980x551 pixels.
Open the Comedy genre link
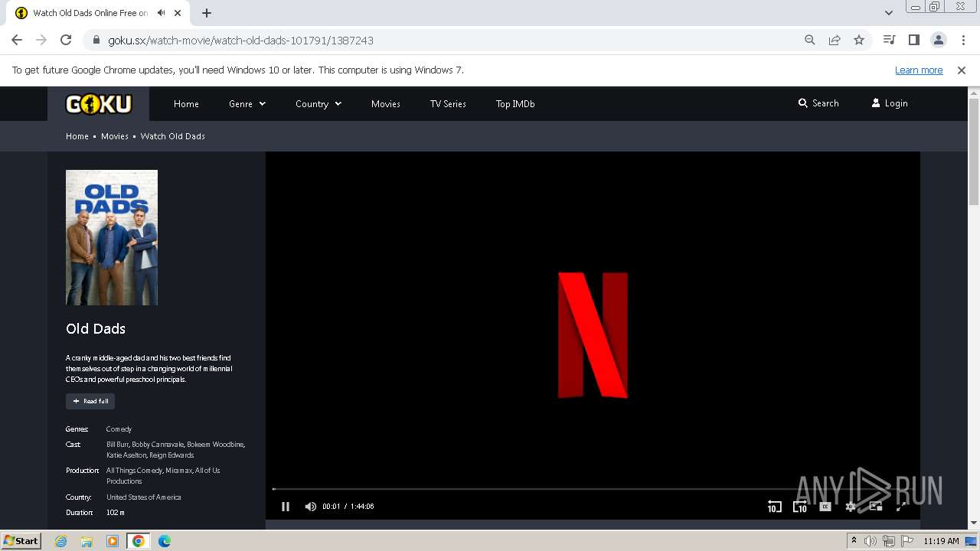click(x=119, y=429)
